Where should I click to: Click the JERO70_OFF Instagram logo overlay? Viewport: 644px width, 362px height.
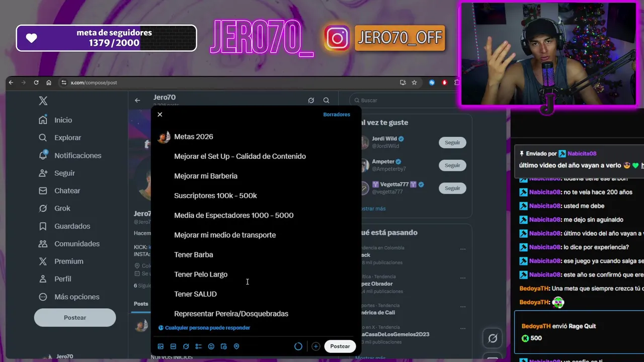(x=337, y=38)
